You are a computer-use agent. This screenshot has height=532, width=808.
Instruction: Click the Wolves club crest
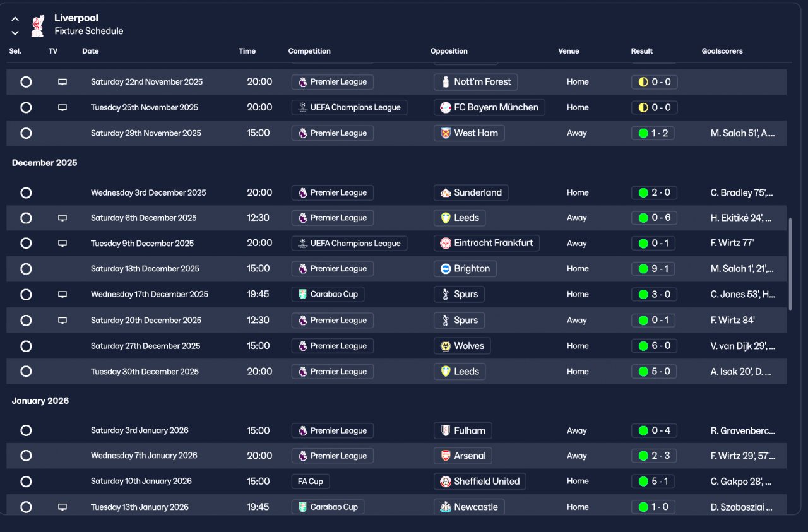pyautogui.click(x=446, y=346)
